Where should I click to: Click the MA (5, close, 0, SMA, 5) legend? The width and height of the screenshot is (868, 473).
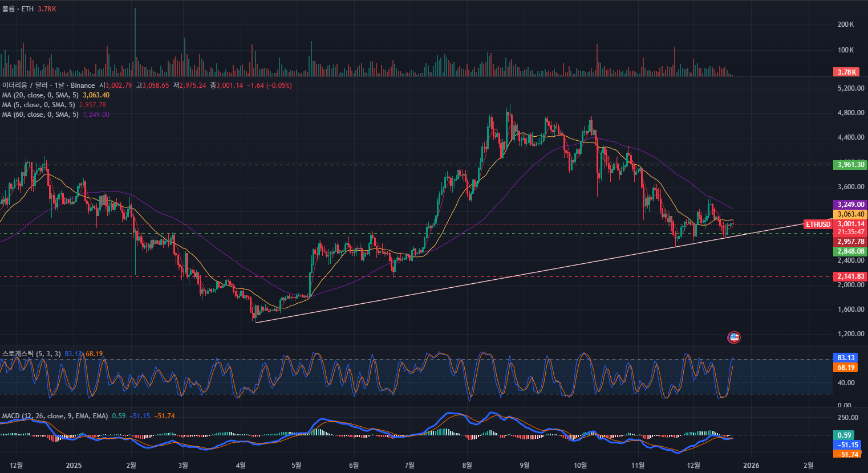(38, 105)
